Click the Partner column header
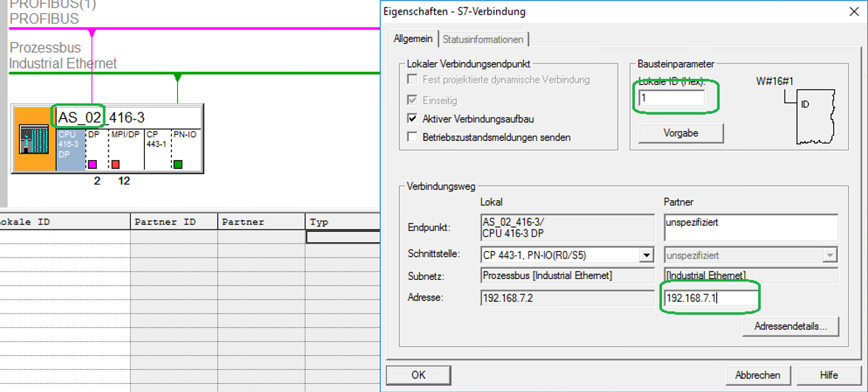Image resolution: width=868 pixels, height=392 pixels. [x=261, y=222]
